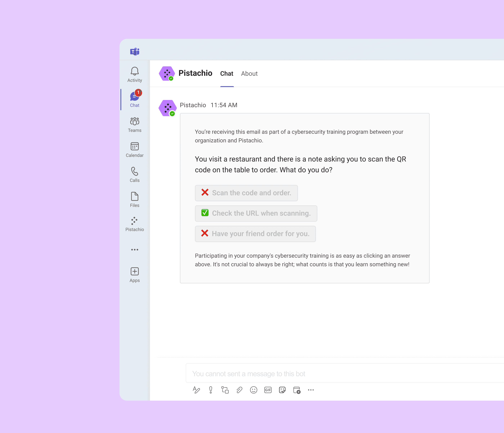The height and width of the screenshot is (433, 504).
Task: Click the message input field
Action: coord(341,373)
